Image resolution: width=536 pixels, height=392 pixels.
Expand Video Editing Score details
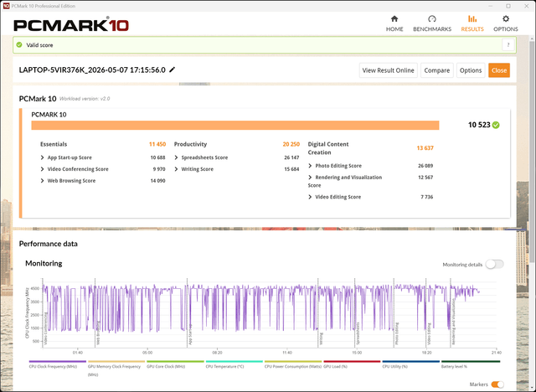[x=310, y=197]
